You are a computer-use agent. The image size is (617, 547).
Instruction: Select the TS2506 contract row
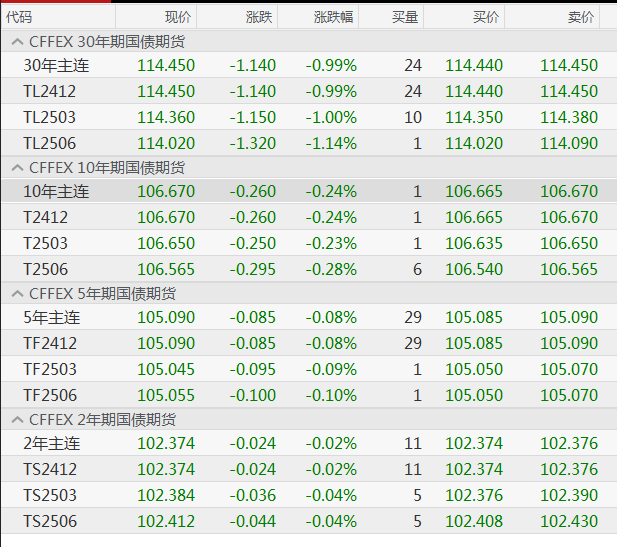coord(50,522)
